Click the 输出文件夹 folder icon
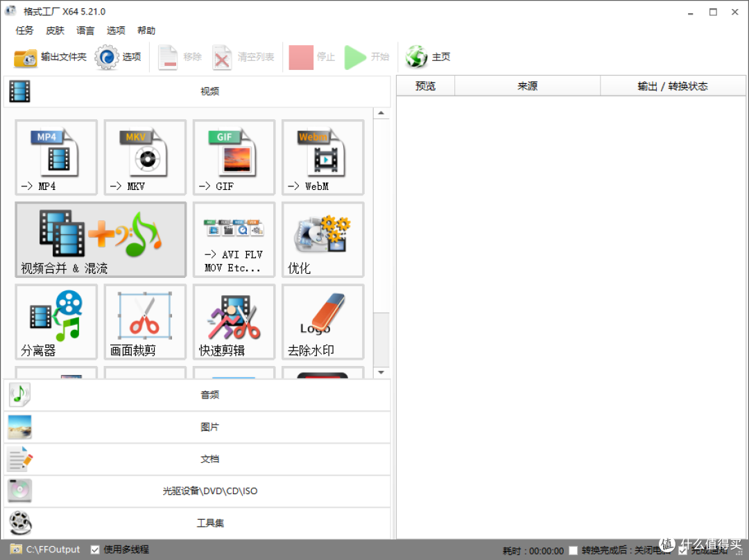Image resolution: width=749 pixels, height=560 pixels. tap(26, 58)
